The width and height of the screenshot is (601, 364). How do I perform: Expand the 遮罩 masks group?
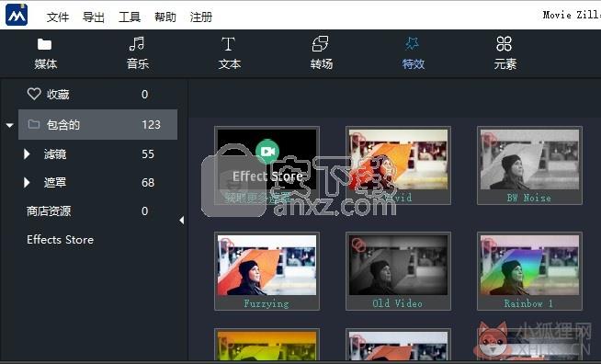tap(27, 183)
